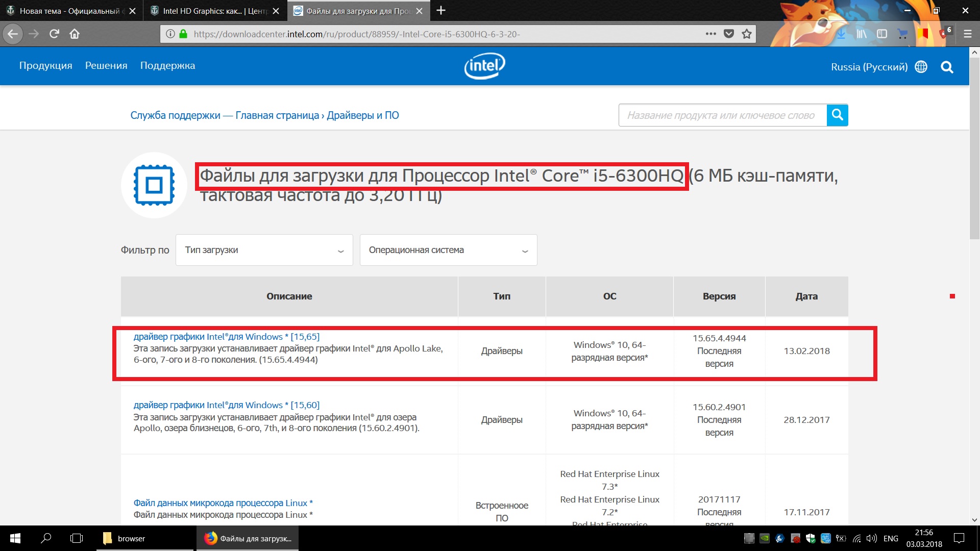Image resolution: width=980 pixels, height=551 pixels.
Task: Open the Поддержка menu
Action: click(x=167, y=66)
